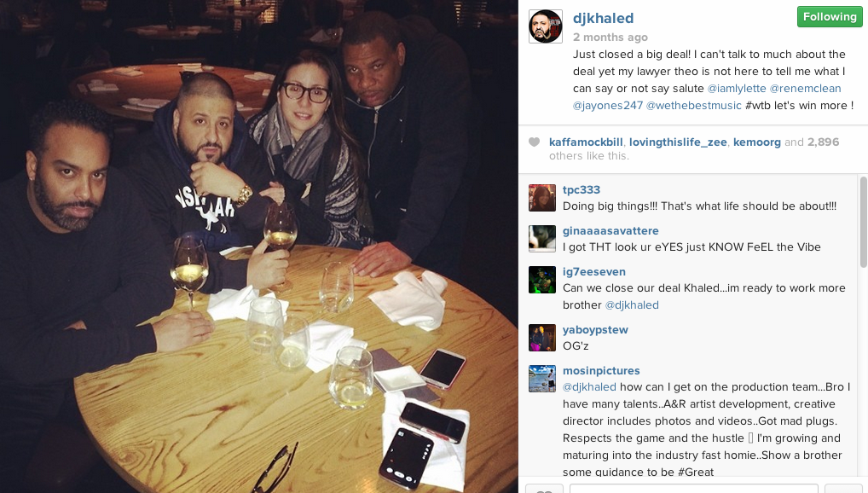Open yaboypstew's avatar thumbnail
This screenshot has height=493, width=868.
[x=542, y=338]
